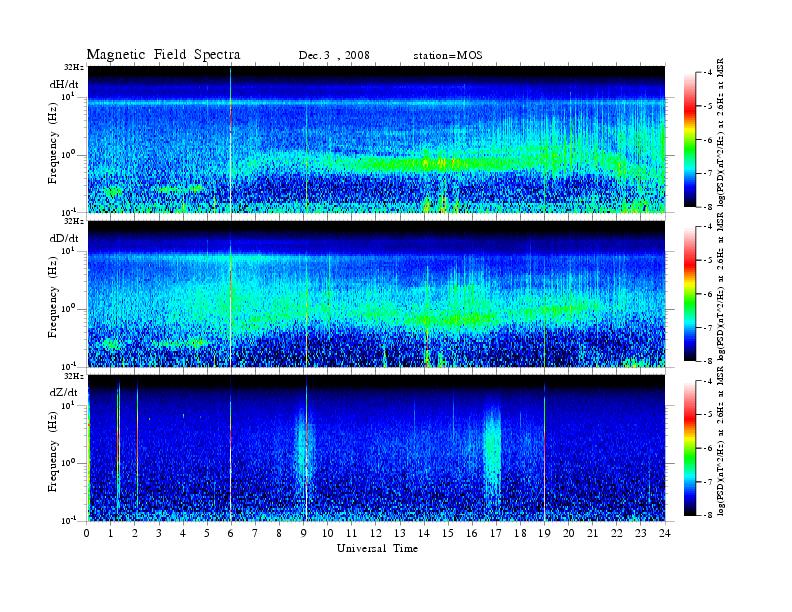Click hour "5" on the time axis

pos(207,533)
